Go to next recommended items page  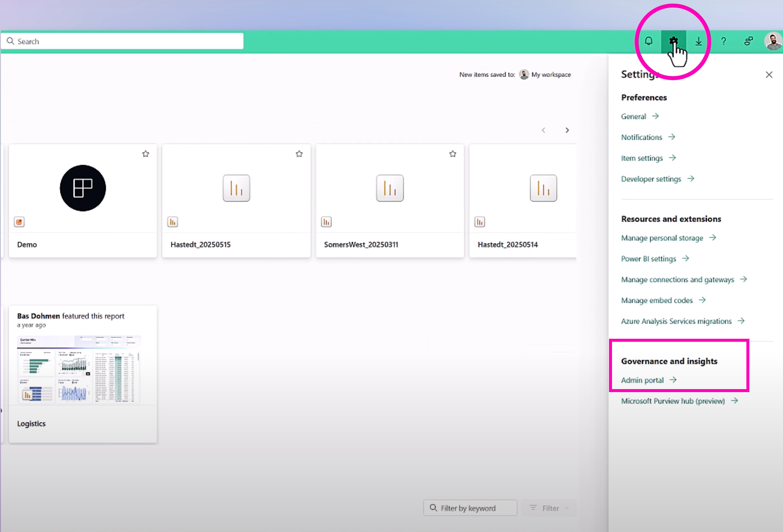[567, 130]
